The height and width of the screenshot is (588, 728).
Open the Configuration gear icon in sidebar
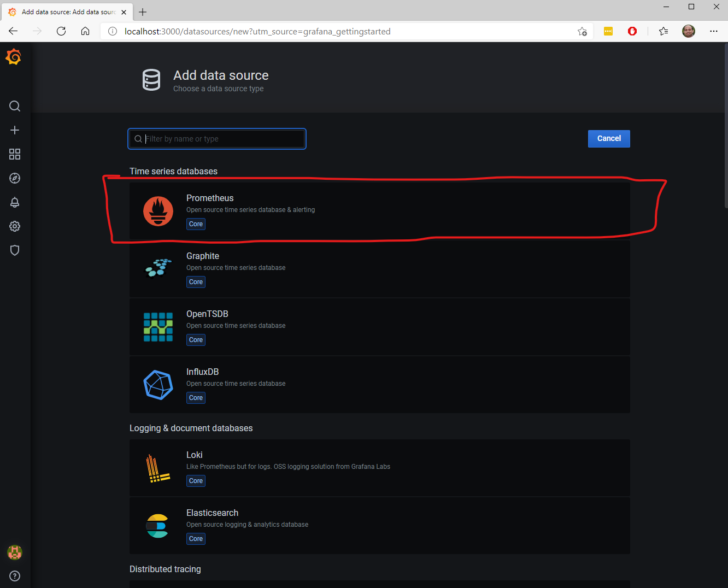click(x=15, y=226)
